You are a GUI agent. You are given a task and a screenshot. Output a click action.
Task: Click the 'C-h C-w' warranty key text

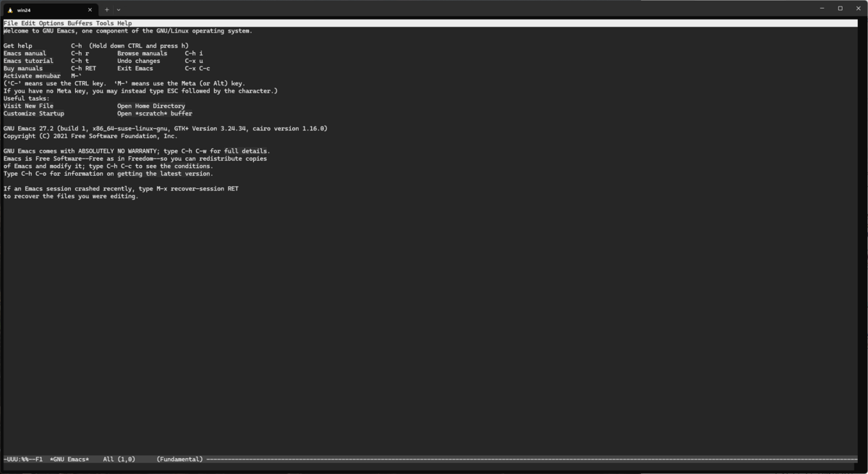tap(192, 151)
